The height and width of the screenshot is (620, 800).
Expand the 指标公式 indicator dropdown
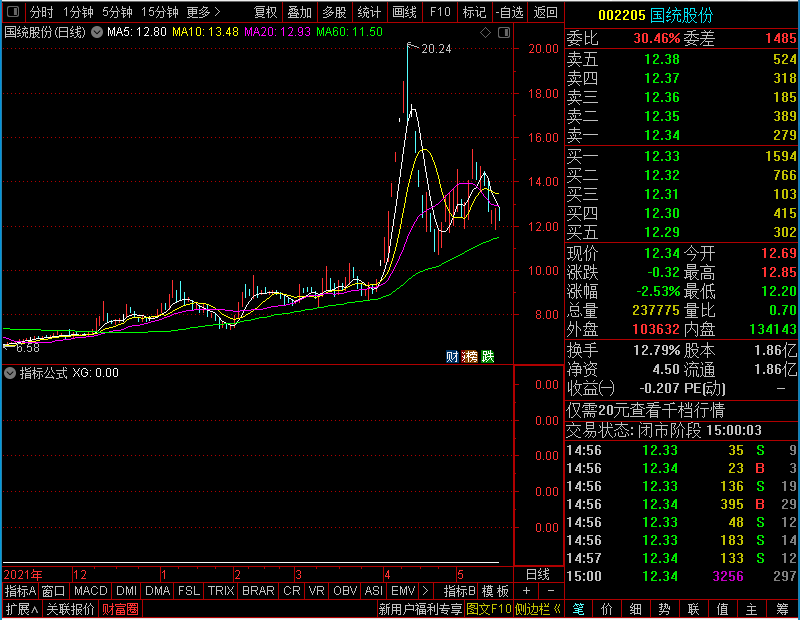pos(10,373)
